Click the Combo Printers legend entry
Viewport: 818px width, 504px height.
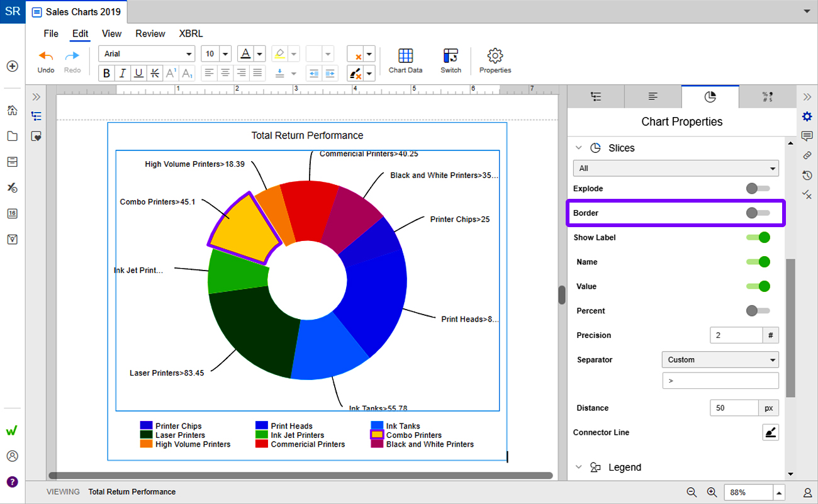413,435
